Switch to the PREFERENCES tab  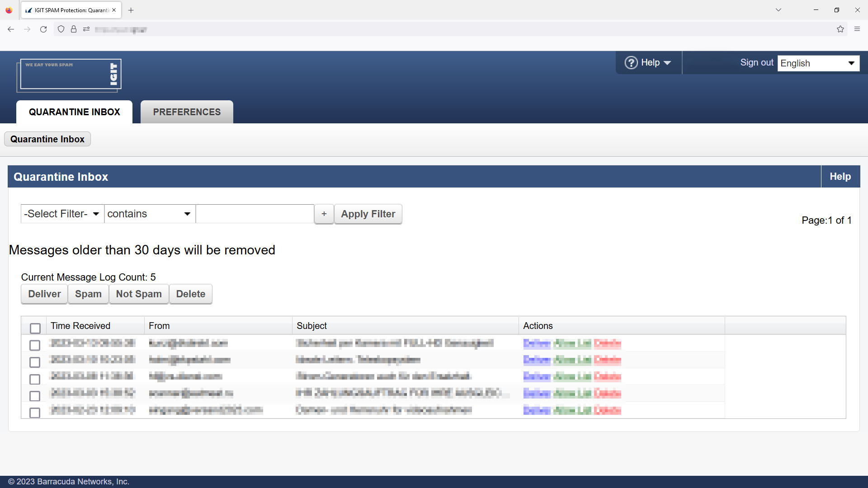pos(187,112)
